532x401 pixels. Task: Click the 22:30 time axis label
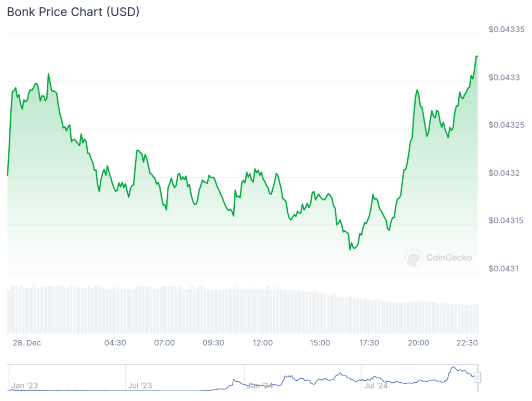point(467,343)
